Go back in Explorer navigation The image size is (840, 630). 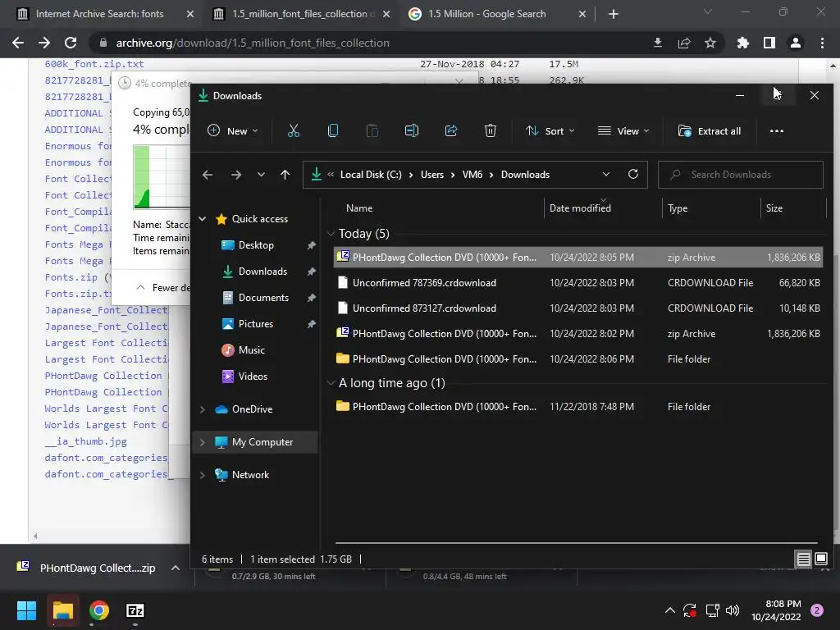point(208,175)
